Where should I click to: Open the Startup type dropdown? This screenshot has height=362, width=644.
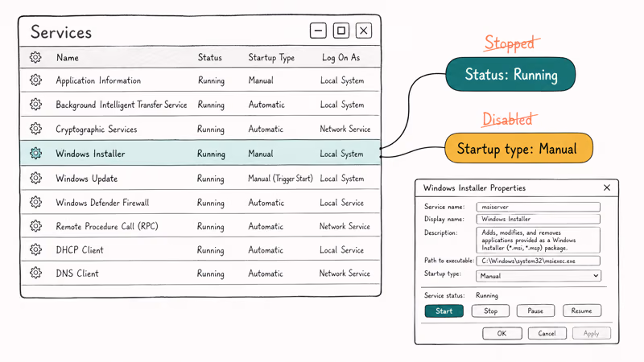pos(538,276)
